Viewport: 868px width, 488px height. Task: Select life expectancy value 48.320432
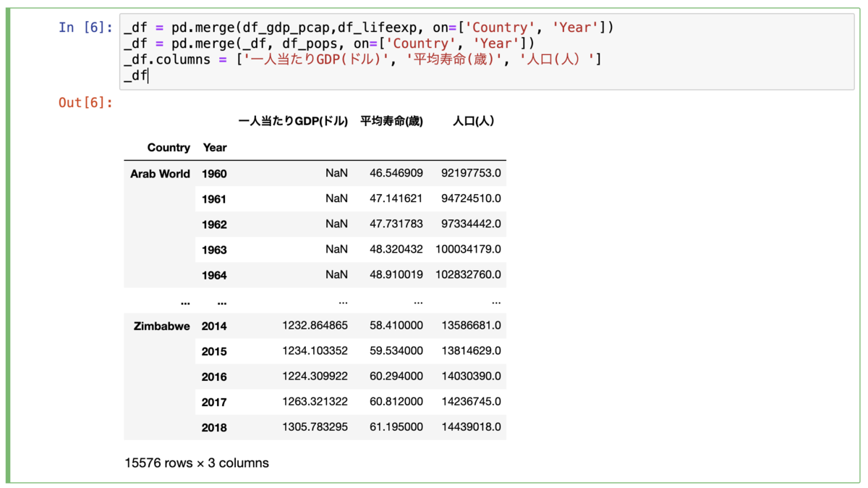396,249
